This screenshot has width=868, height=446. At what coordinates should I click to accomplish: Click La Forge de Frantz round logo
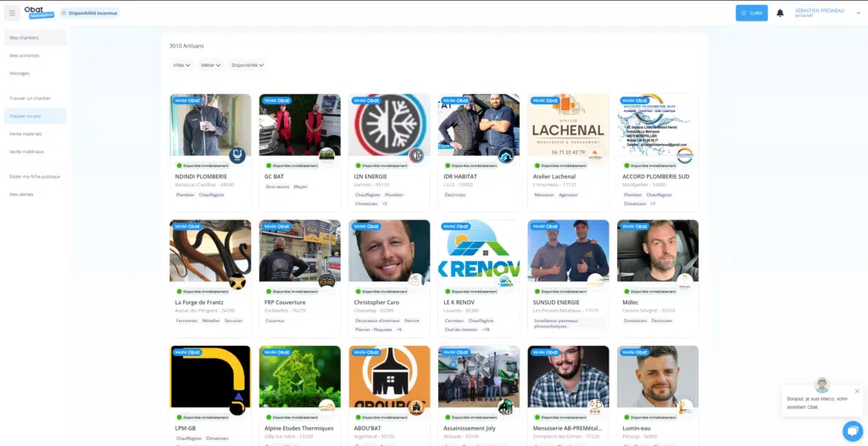click(237, 282)
